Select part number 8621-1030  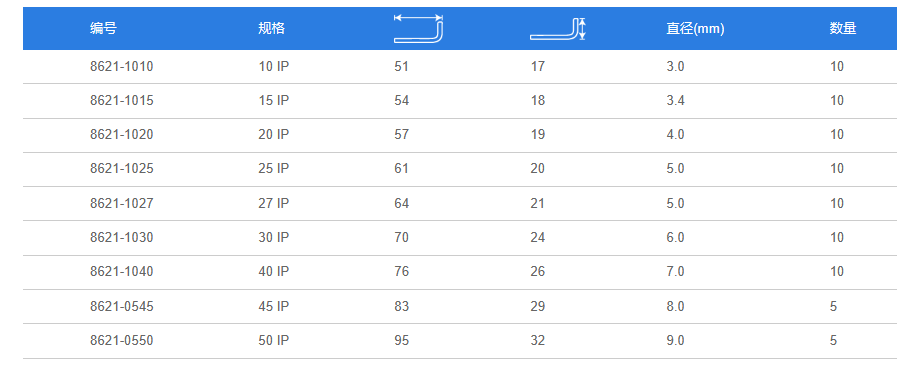tap(122, 237)
